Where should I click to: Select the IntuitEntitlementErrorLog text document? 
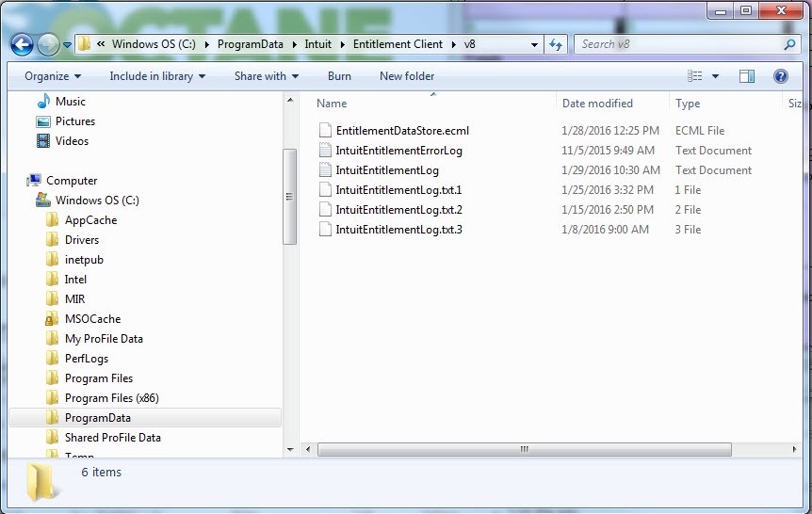[x=398, y=151]
